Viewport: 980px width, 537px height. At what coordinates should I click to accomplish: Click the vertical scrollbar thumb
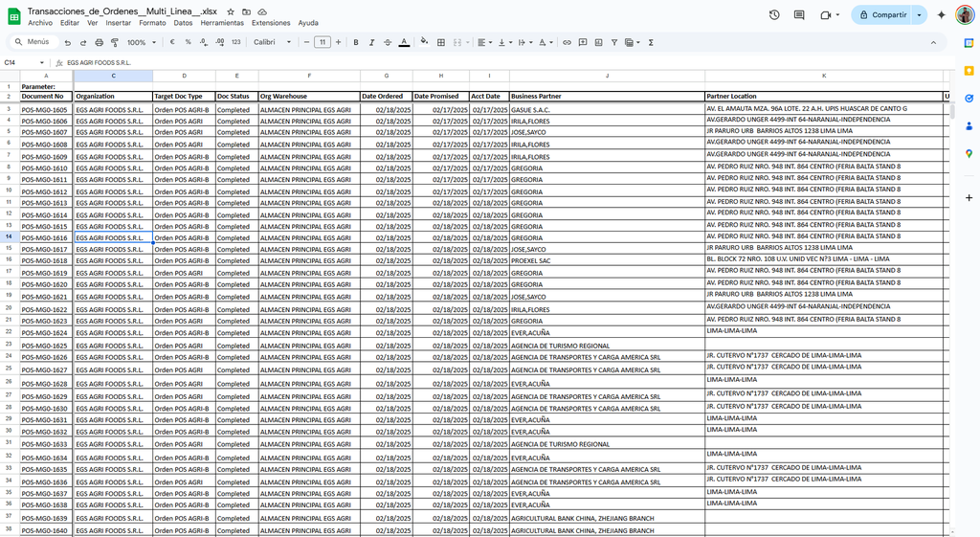click(x=952, y=111)
